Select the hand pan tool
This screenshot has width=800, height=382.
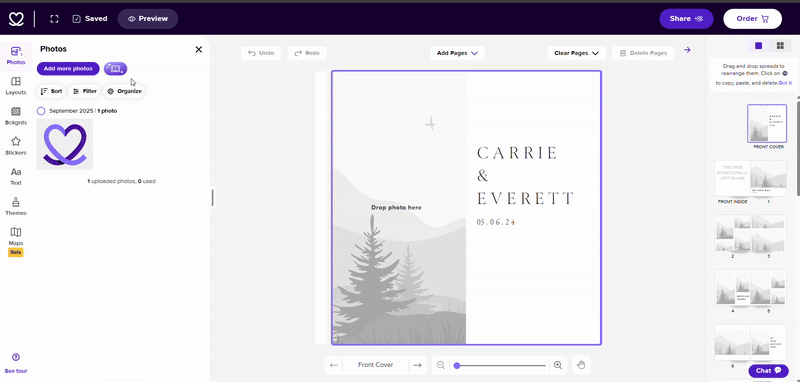[x=581, y=365]
